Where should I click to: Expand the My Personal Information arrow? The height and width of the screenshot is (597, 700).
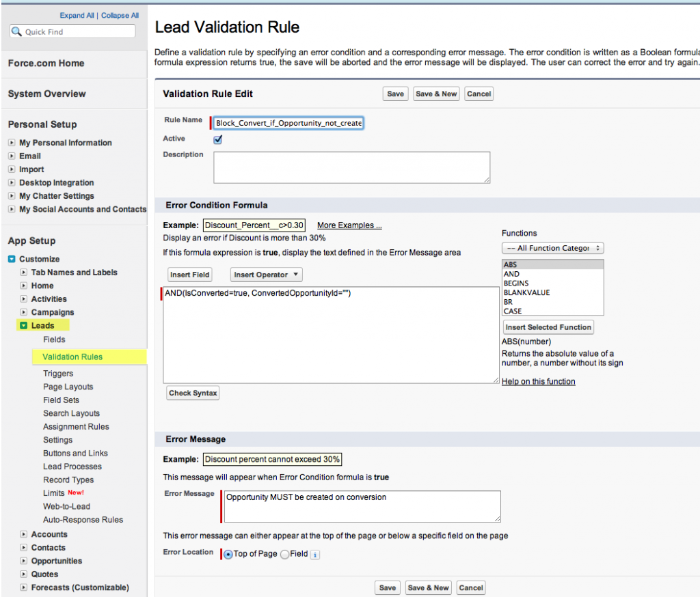tap(12, 143)
